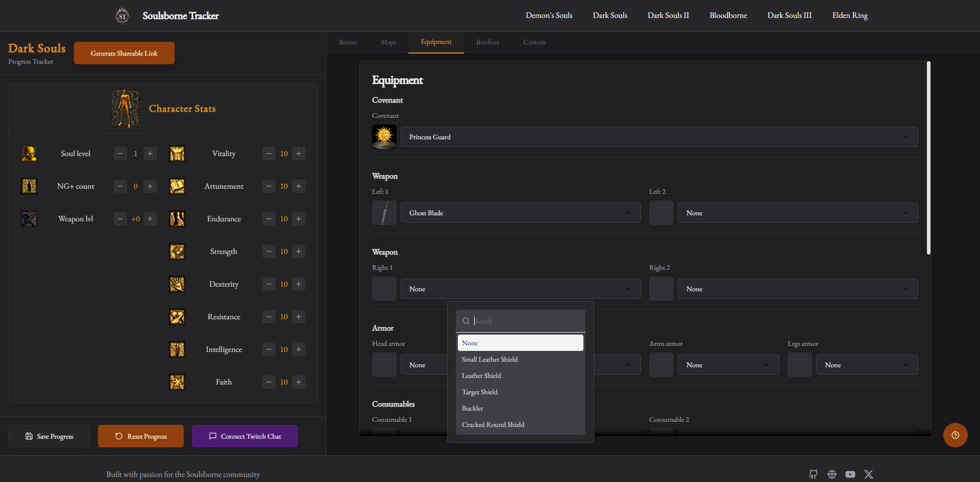Switch to the Bonfires tab

click(x=487, y=42)
